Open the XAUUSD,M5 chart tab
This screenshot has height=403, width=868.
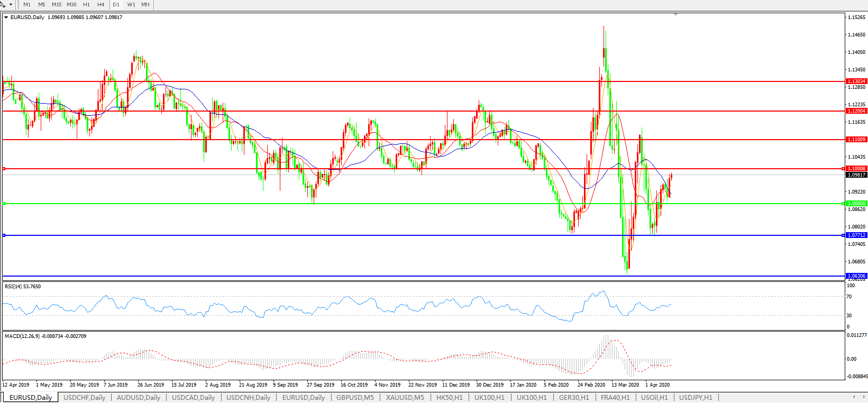[x=405, y=397]
